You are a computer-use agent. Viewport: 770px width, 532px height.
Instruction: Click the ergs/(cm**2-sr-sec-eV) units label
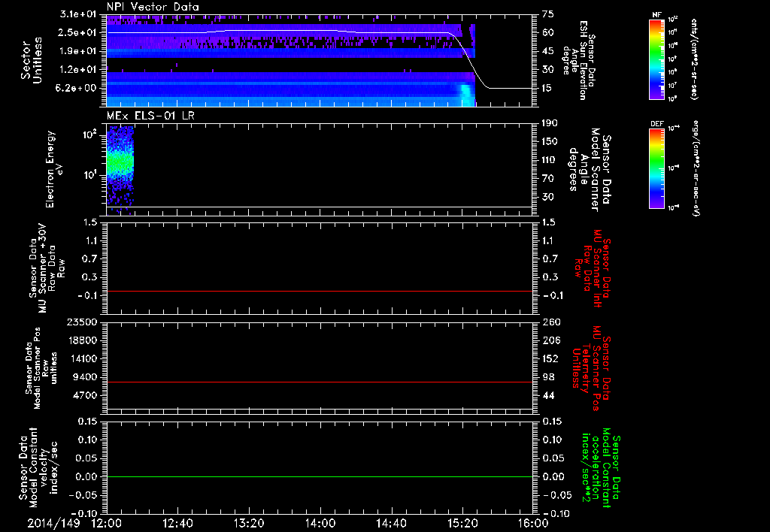tap(696, 168)
